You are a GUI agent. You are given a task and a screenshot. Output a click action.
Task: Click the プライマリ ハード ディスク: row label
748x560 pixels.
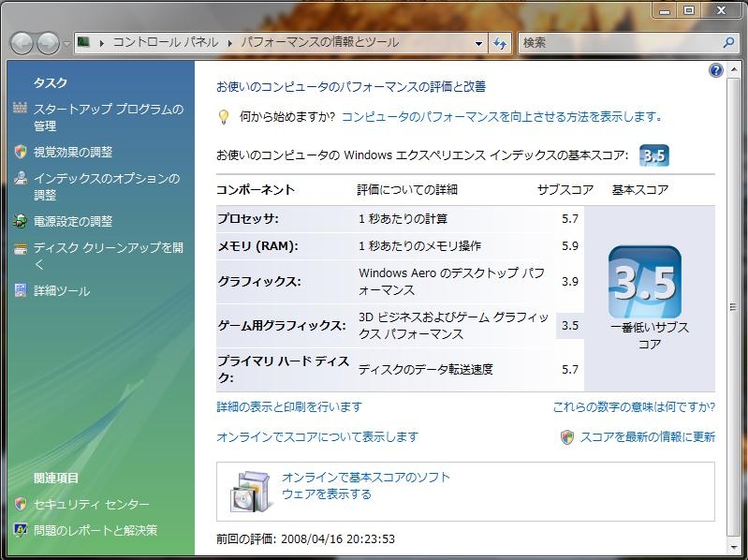click(x=284, y=369)
